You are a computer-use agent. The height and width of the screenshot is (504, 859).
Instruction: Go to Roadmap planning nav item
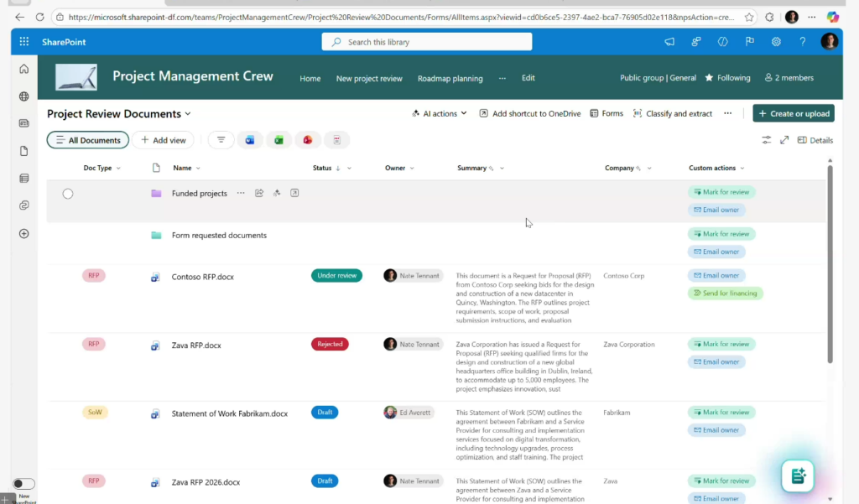(x=450, y=78)
